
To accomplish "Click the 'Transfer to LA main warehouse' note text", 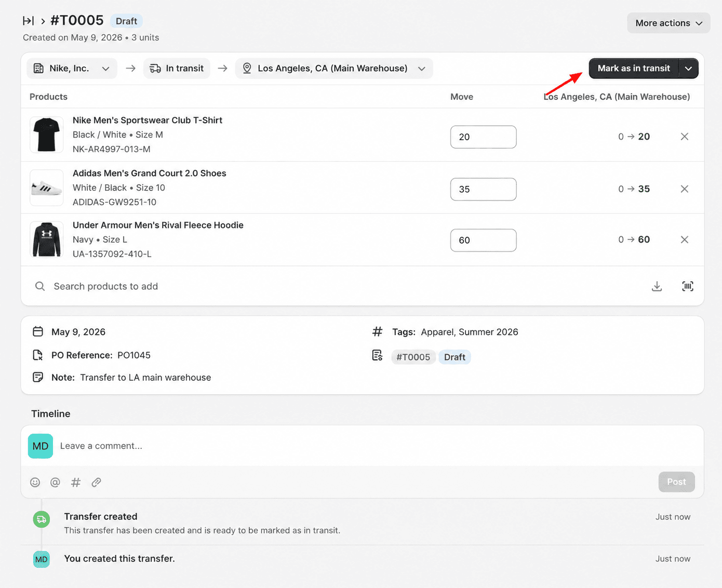I will click(x=145, y=377).
